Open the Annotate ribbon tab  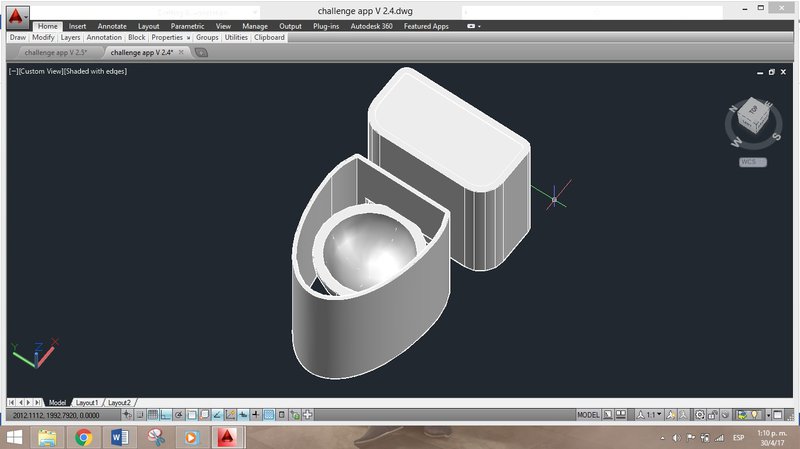tap(111, 26)
